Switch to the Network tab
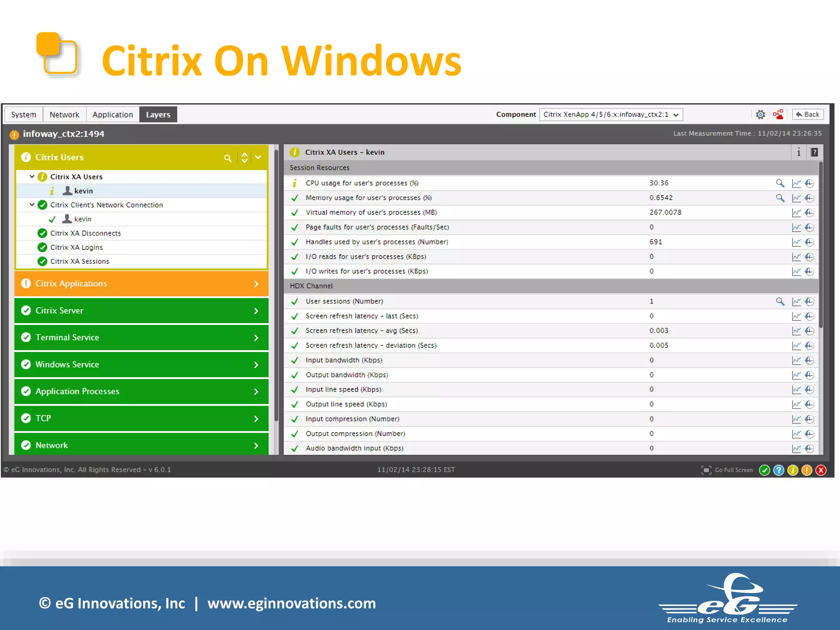 (x=64, y=114)
